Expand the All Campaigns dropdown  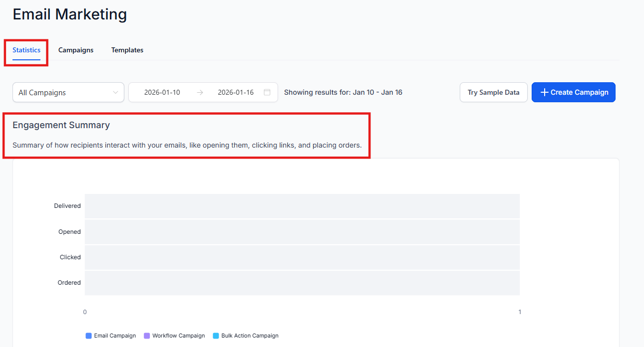68,92
